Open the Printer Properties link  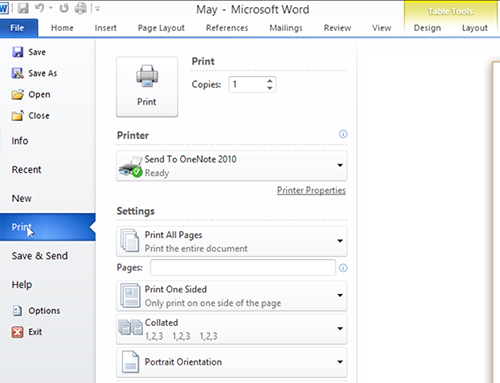[311, 190]
